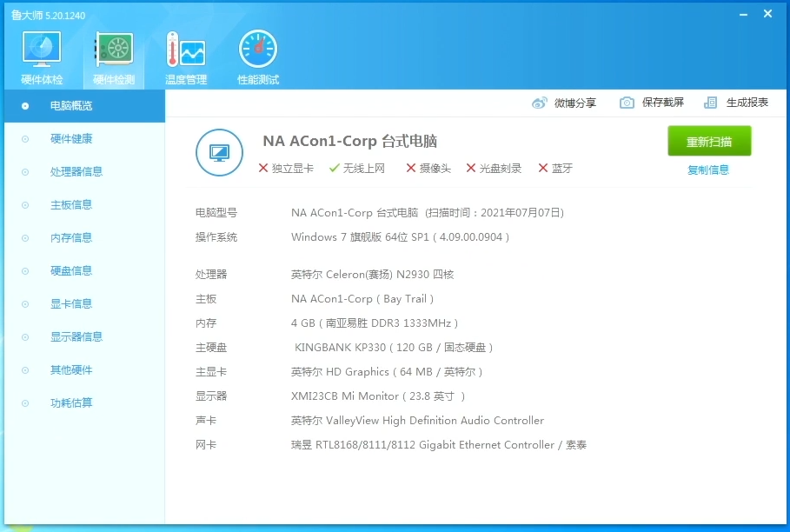The height and width of the screenshot is (532, 790).
Task: Open 电脑概览 in the sidebar
Action: click(84, 106)
